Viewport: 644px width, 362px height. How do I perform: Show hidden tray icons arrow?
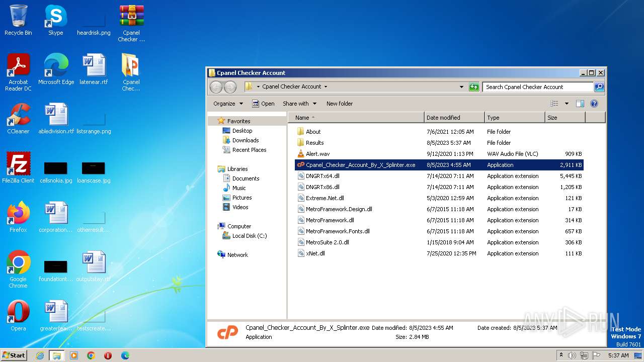561,355
